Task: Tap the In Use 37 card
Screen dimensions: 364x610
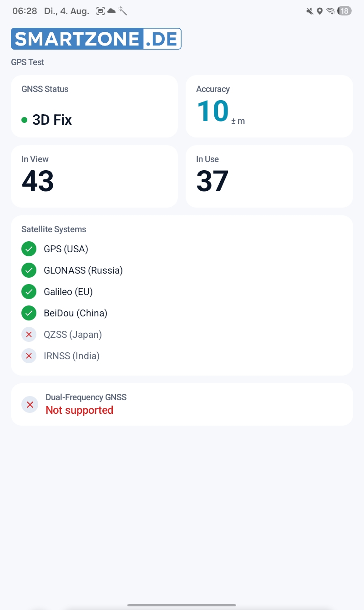Action: point(269,176)
